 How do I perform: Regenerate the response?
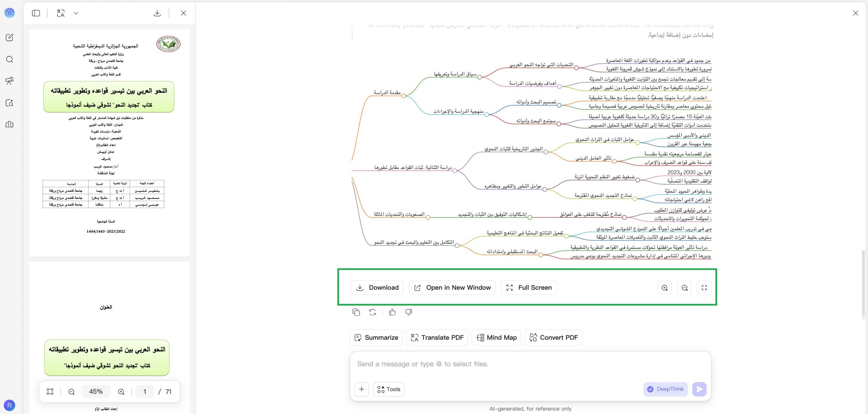[x=373, y=312]
